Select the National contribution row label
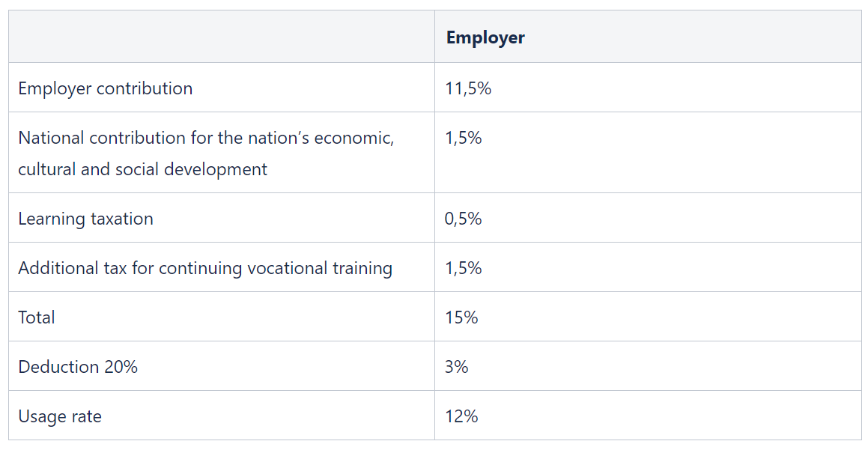 pyautogui.click(x=206, y=153)
